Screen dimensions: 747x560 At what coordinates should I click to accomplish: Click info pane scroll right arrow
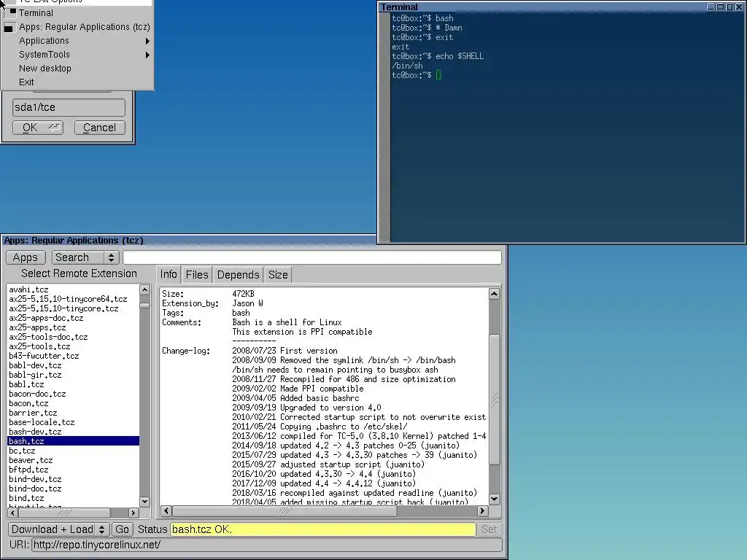point(483,511)
